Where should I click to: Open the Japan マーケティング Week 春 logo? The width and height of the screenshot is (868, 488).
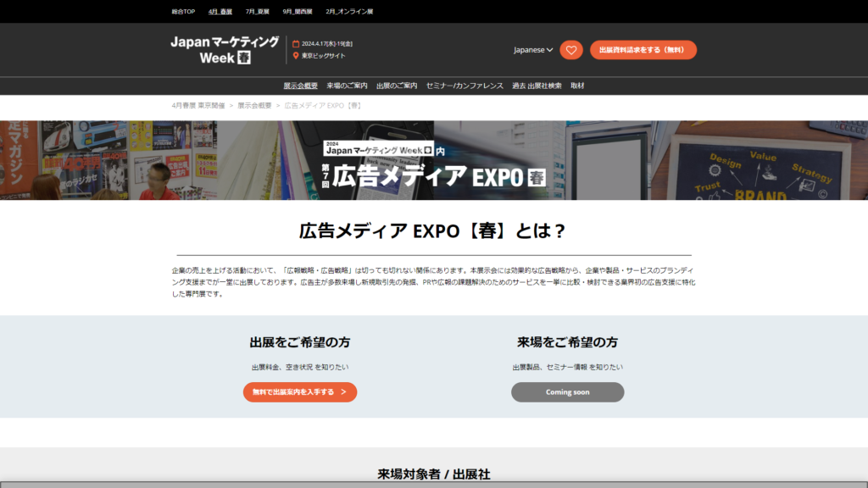point(225,50)
